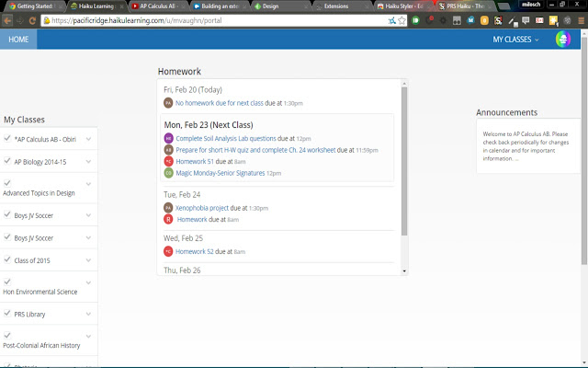Go back with the browser back arrow
Viewport: 588px width, 368px height.
point(7,20)
